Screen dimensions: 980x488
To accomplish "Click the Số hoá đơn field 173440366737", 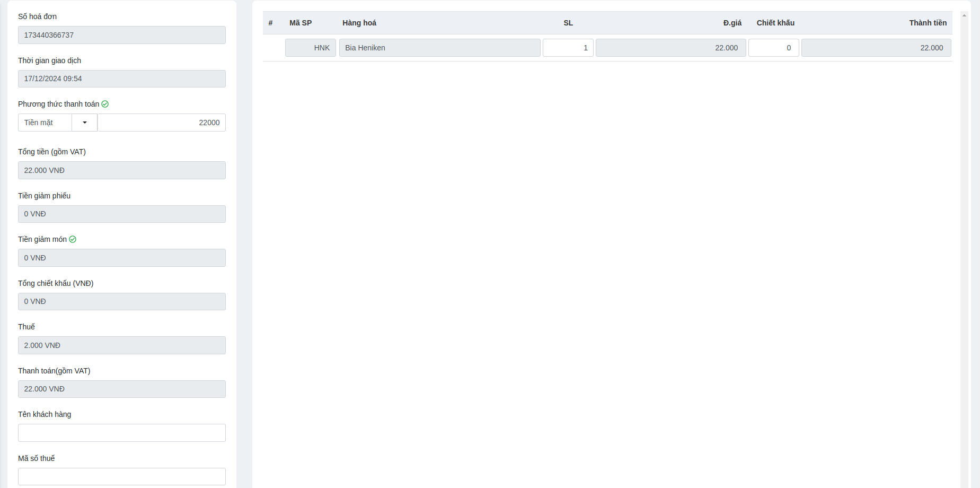I will point(122,35).
